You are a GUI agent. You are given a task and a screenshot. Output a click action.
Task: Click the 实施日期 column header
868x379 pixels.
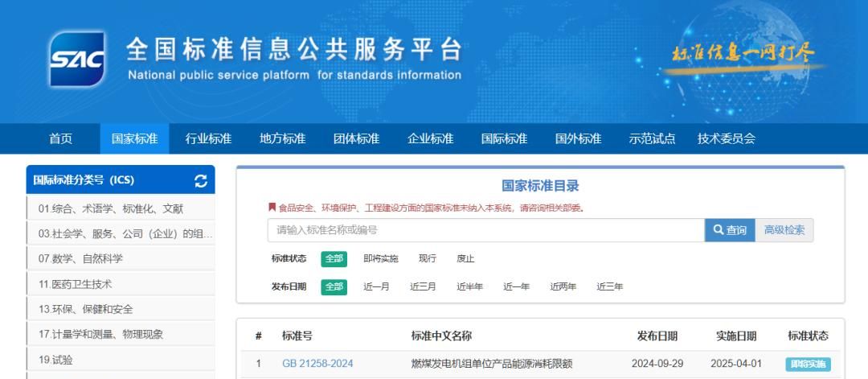click(736, 336)
